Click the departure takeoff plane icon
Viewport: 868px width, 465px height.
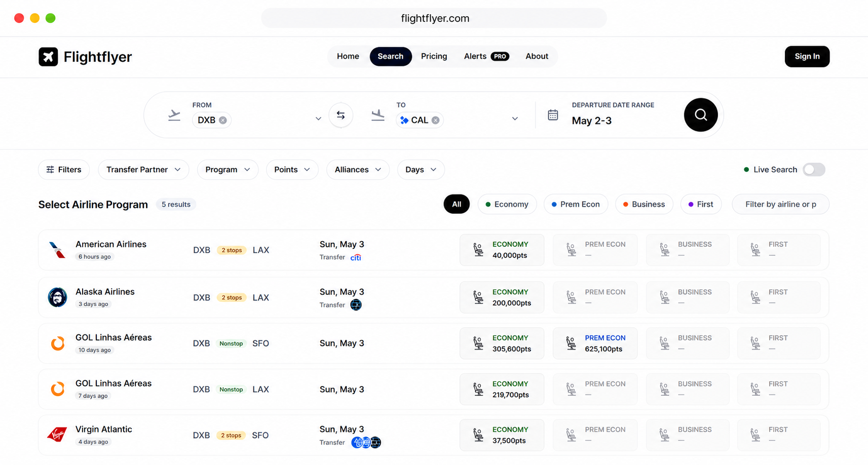coord(174,115)
